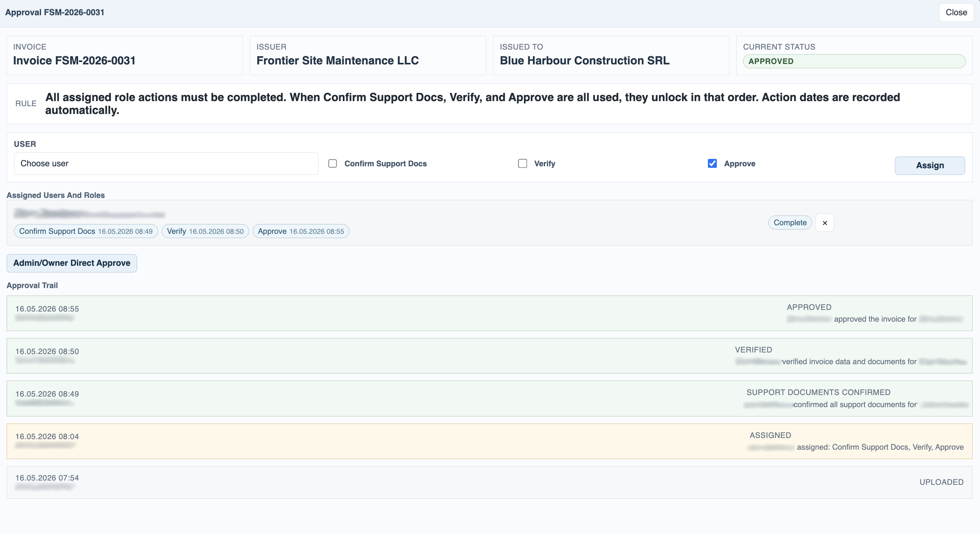Click the APPROVED current status badge

click(854, 61)
